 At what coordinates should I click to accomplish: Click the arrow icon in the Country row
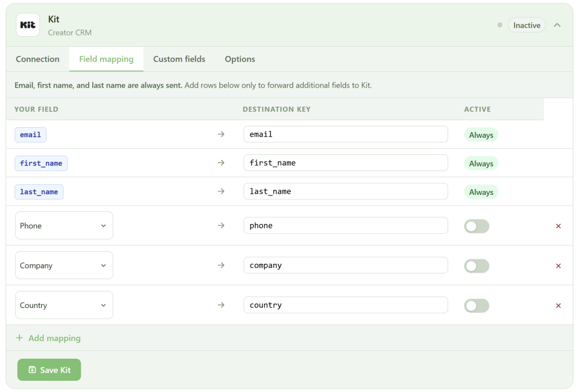click(x=221, y=305)
